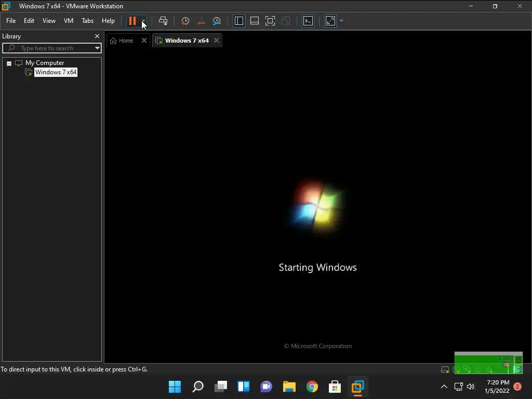532x399 pixels.
Task: Click the Unity mode toolbar icon
Action: 286,21
